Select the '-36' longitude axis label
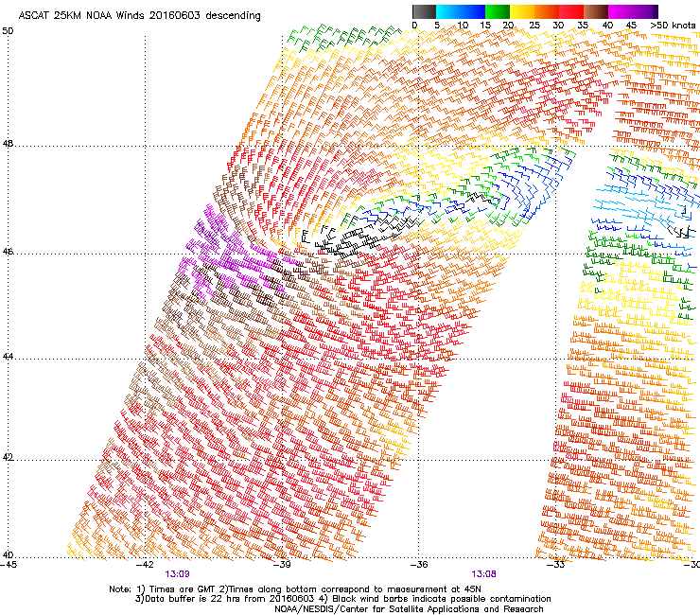 pos(419,564)
